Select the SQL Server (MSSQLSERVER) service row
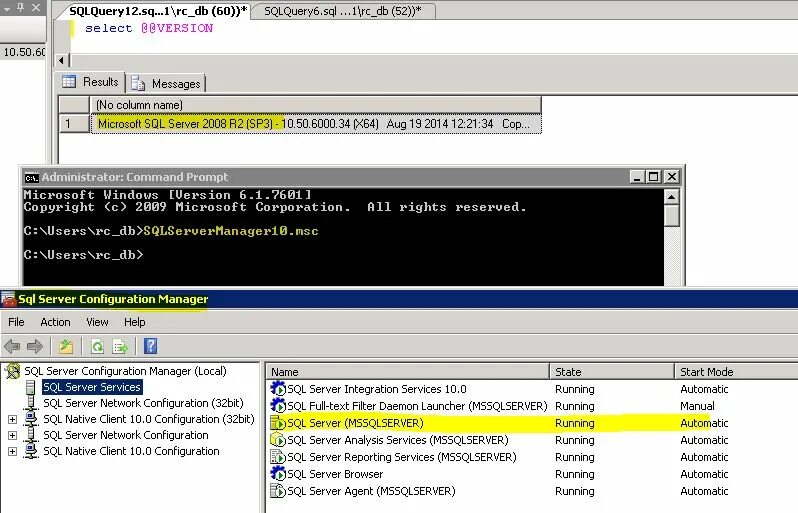The image size is (798, 513). point(532,423)
